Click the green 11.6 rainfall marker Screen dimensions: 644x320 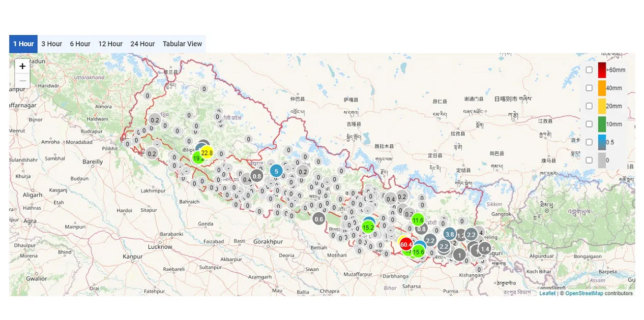[418, 220]
